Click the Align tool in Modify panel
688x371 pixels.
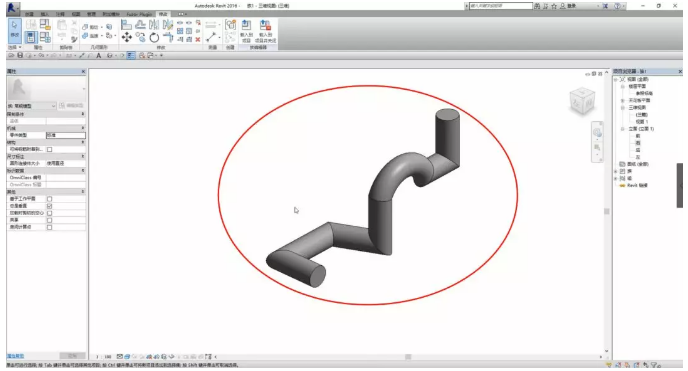tap(126, 25)
